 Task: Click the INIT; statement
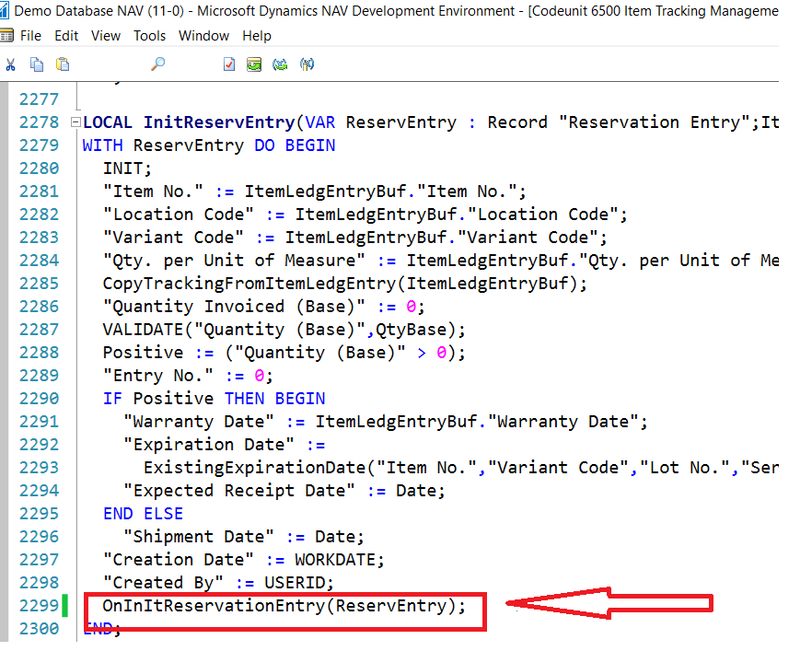pos(127,169)
